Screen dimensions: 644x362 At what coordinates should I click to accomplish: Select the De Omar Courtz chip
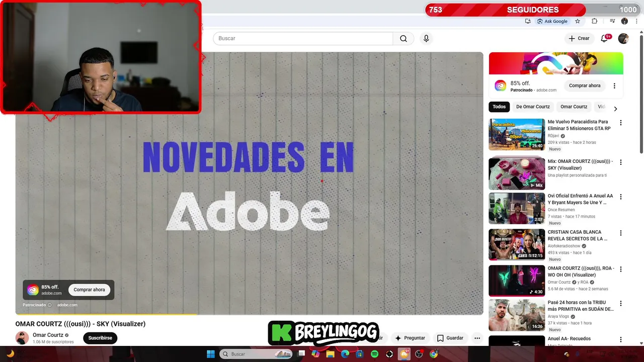[x=533, y=107]
